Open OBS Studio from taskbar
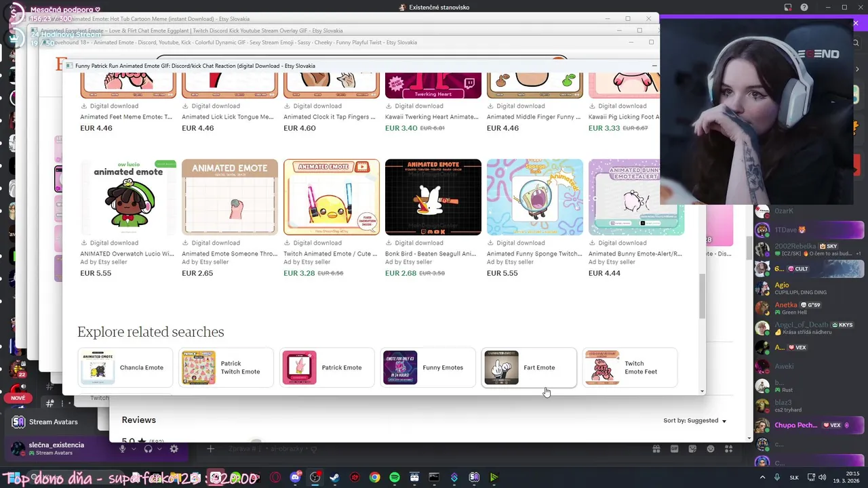 (x=315, y=477)
